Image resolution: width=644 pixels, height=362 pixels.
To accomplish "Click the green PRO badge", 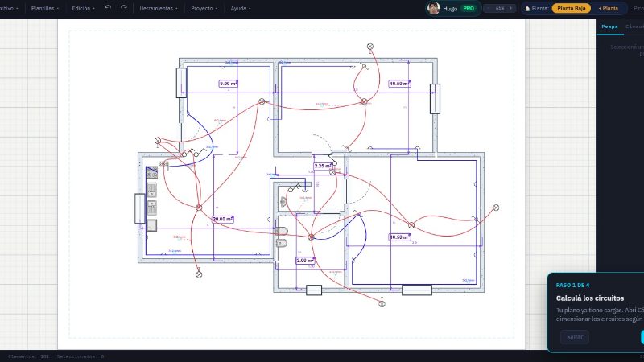I will click(x=469, y=8).
